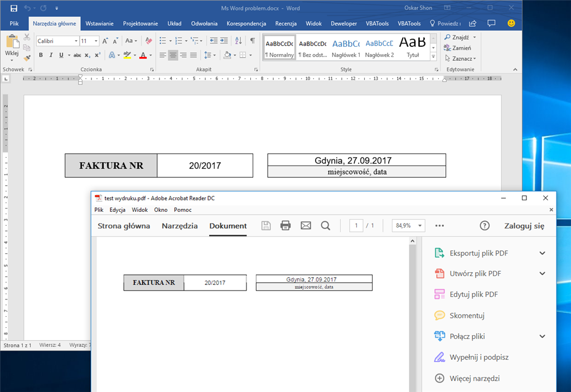This screenshot has height=392, width=571.
Task: Toggle underline formatting
Action: click(x=61, y=55)
